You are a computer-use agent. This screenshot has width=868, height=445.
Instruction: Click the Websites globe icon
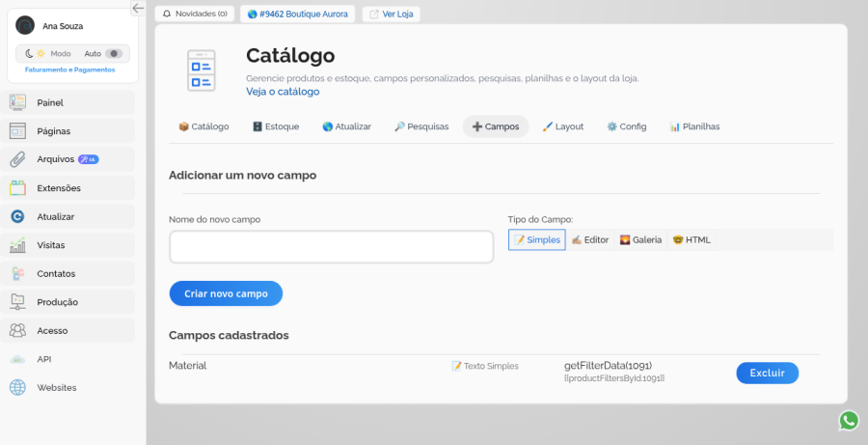tap(17, 388)
